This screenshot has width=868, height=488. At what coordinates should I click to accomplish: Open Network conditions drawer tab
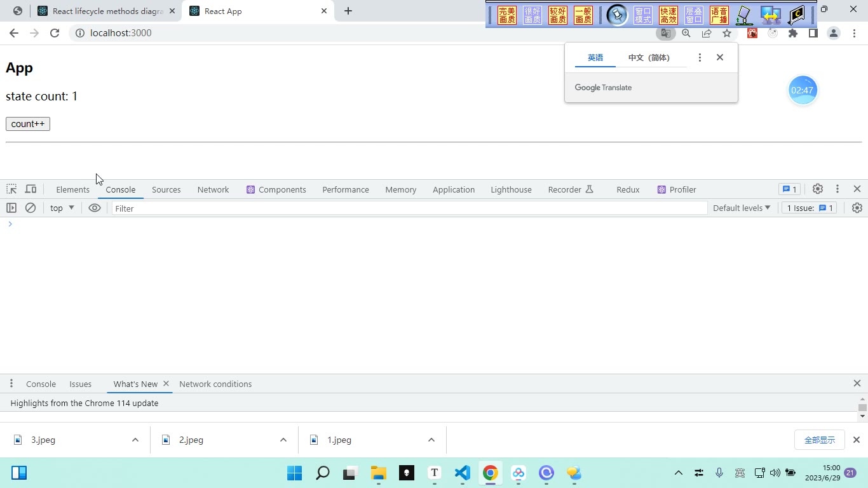(215, 384)
